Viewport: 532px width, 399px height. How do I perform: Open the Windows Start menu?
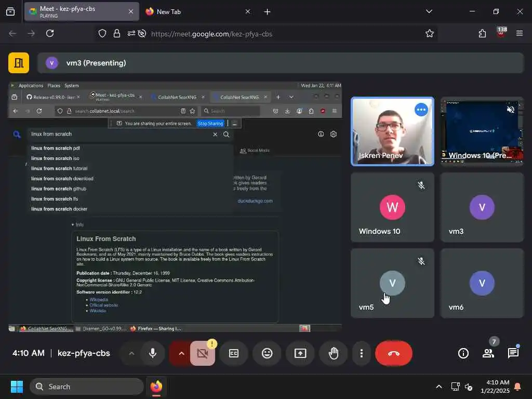pos(17,387)
